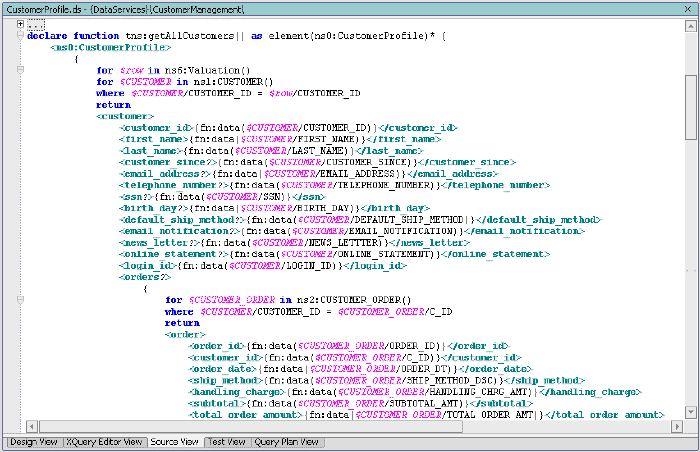Click the '<first_name>' opening tag
The image size is (700, 452).
coord(154,139)
